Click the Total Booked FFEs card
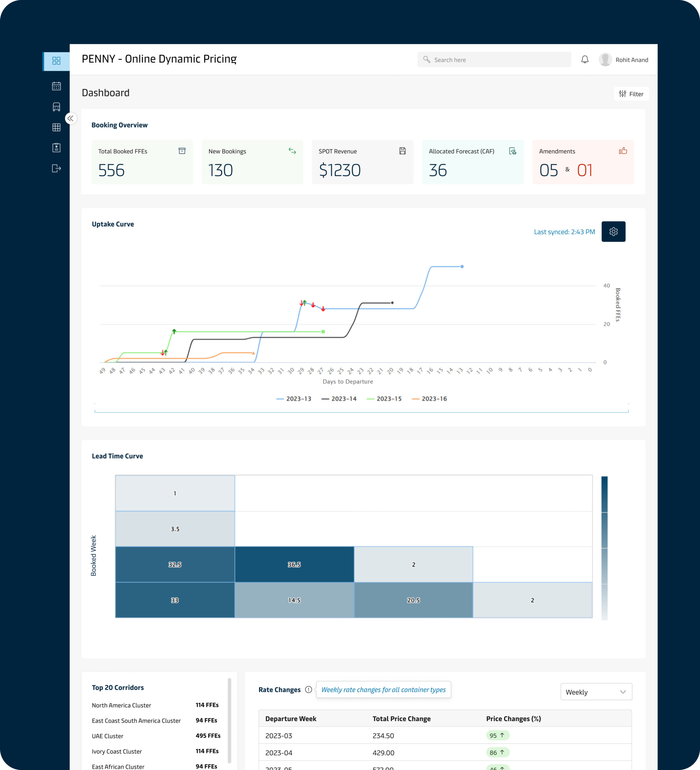Image resolution: width=700 pixels, height=770 pixels. 142,162
